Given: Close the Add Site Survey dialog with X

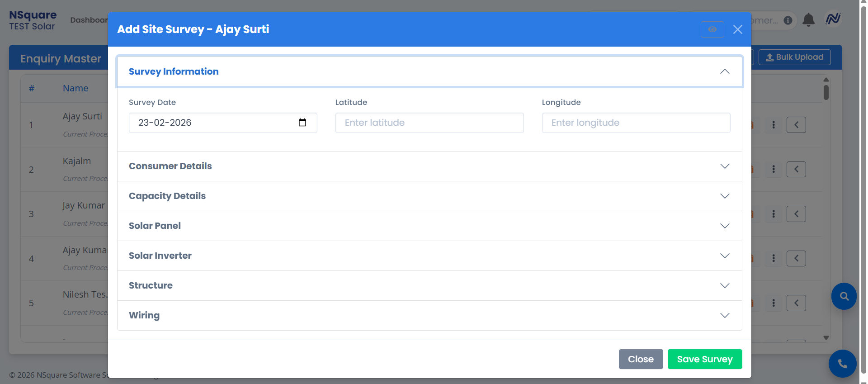Looking at the screenshot, I should tap(737, 29).
